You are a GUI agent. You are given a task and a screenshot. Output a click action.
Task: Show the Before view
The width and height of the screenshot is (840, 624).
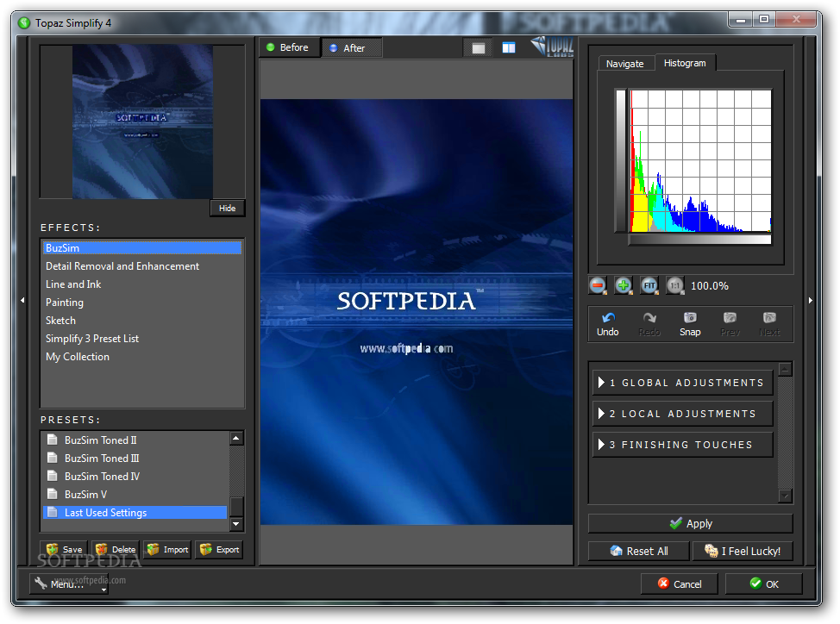pos(289,47)
